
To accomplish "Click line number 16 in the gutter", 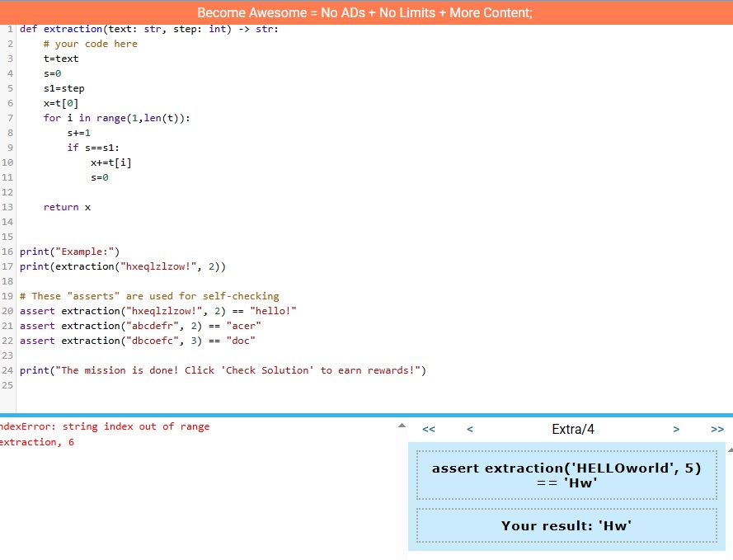I will pos(7,252).
